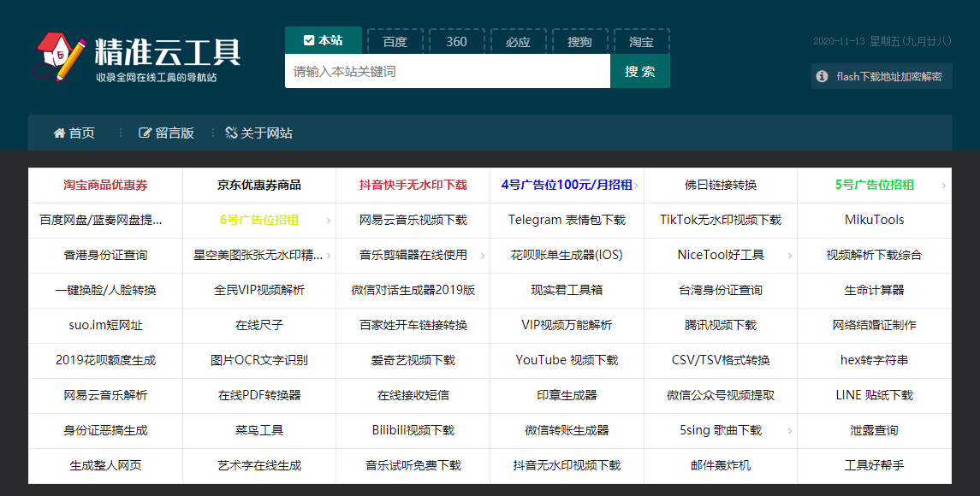The width and height of the screenshot is (980, 496).
Task: Toggle the 本站 search source checkbox
Action: pyautogui.click(x=309, y=40)
